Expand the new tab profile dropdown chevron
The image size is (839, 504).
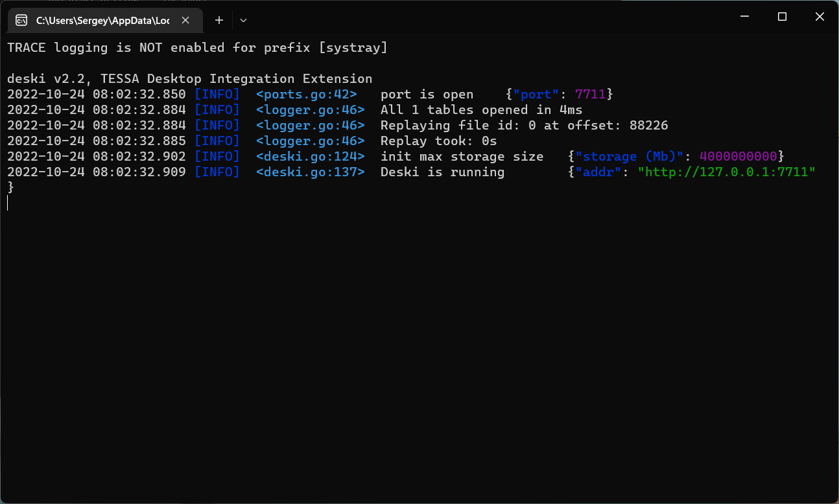(243, 21)
